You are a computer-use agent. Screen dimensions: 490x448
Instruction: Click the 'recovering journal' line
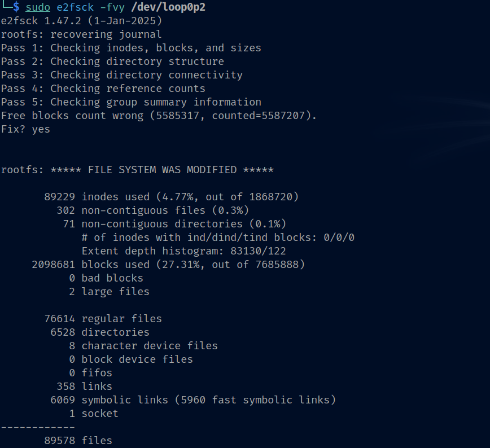pyautogui.click(x=81, y=34)
